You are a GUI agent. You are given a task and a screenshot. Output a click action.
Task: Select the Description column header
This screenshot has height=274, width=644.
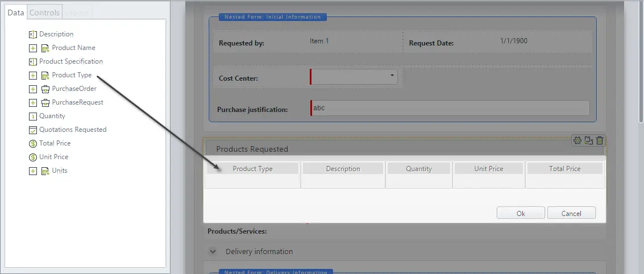(x=343, y=168)
